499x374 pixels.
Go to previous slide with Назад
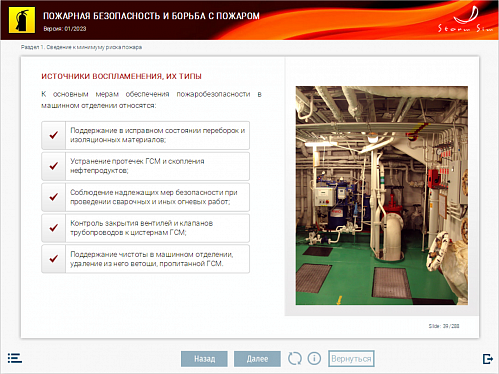[x=204, y=359]
